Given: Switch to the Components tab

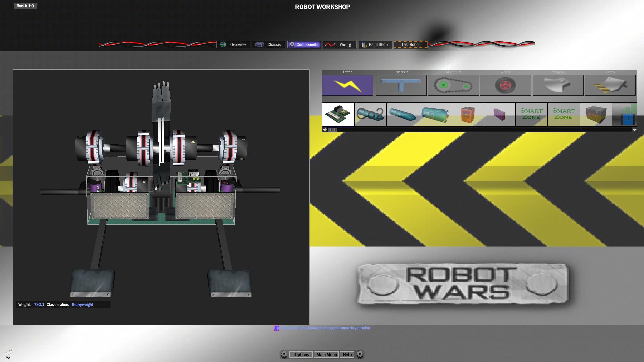Looking at the screenshot, I should (304, 44).
